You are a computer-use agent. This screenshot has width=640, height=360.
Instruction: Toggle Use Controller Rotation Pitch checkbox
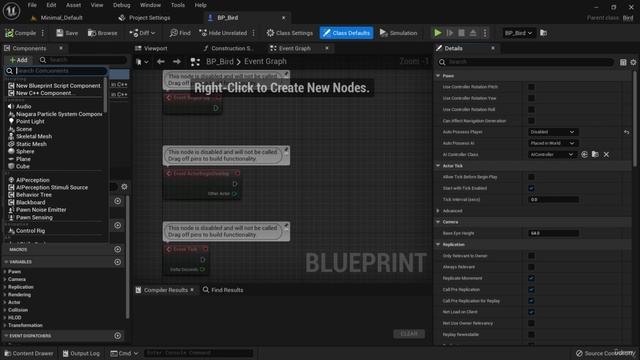click(x=531, y=87)
